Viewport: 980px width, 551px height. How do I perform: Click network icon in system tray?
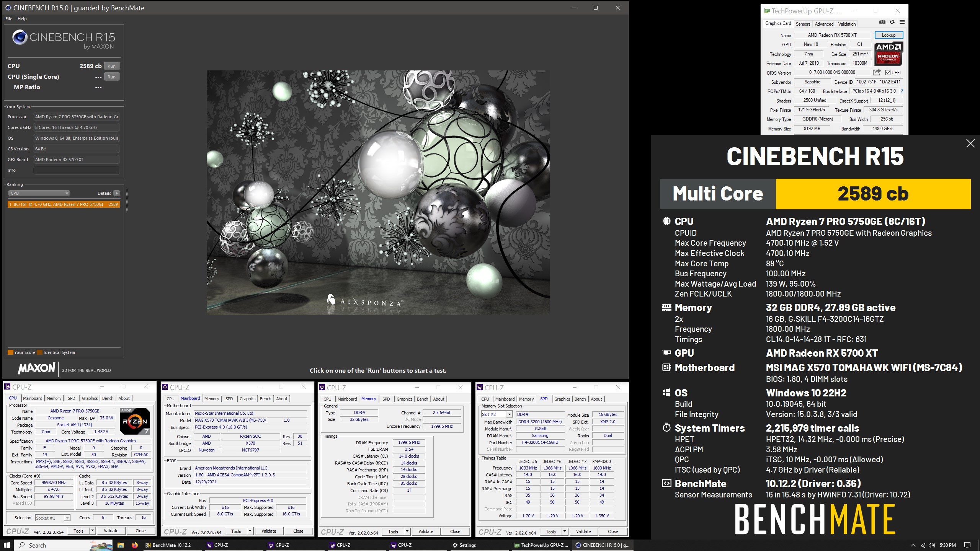tap(923, 545)
